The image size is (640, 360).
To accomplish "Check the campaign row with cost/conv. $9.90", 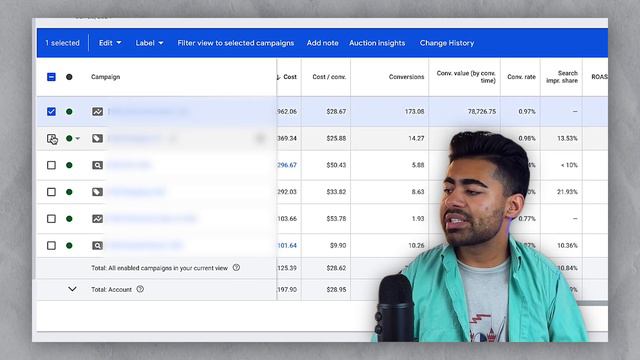I will click(51, 245).
